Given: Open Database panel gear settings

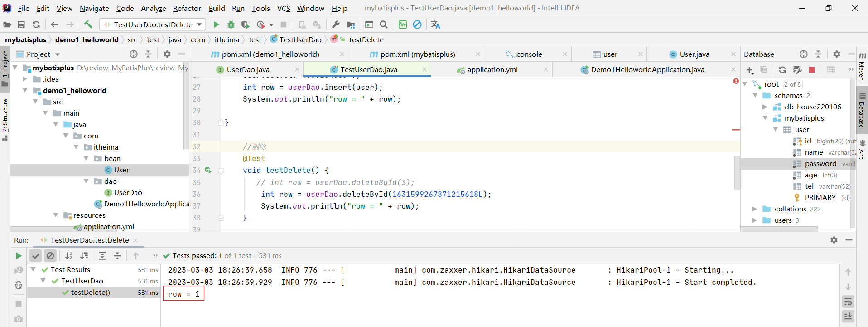Looking at the screenshot, I should [x=837, y=54].
